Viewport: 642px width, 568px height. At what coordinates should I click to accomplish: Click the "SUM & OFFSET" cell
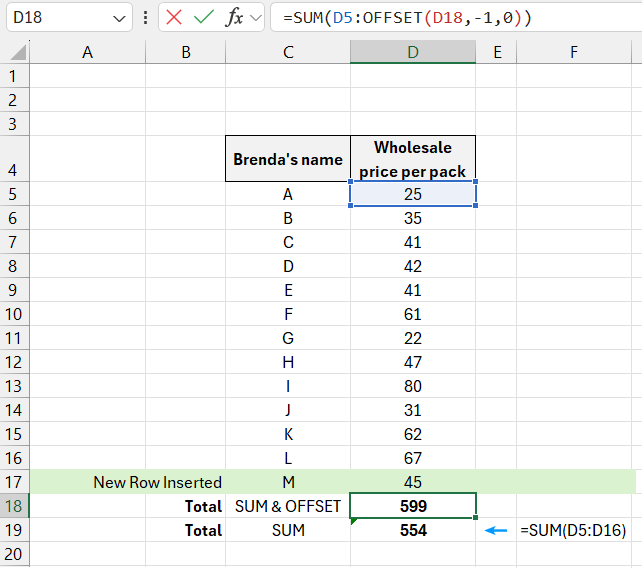288,506
